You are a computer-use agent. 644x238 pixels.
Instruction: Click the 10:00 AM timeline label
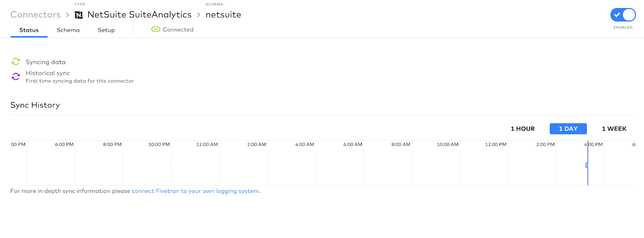coord(448,145)
